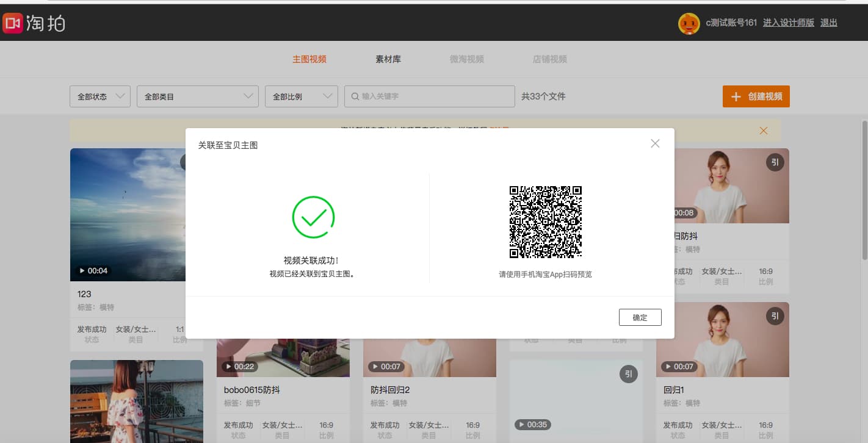868x443 pixels.
Task: Open the 回归1 video thumbnail
Action: (723, 340)
